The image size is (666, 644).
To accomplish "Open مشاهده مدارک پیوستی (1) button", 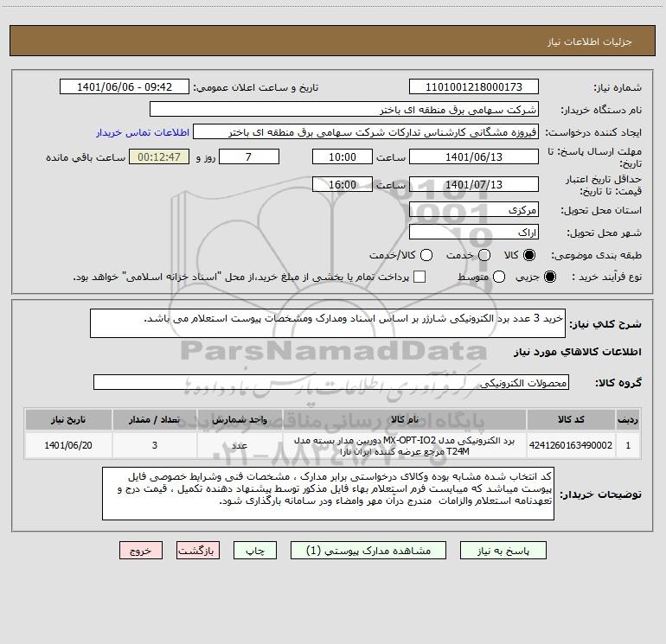I will [368, 551].
